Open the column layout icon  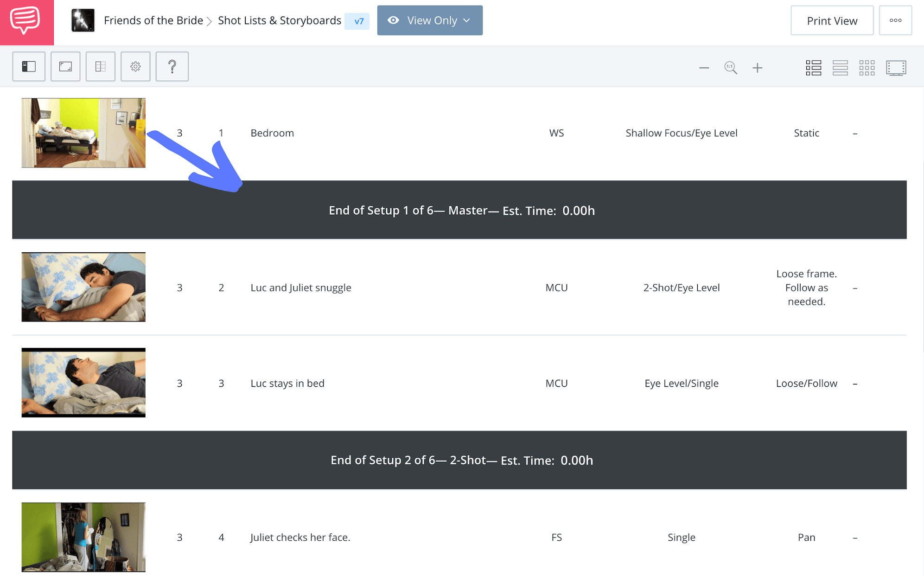click(101, 67)
